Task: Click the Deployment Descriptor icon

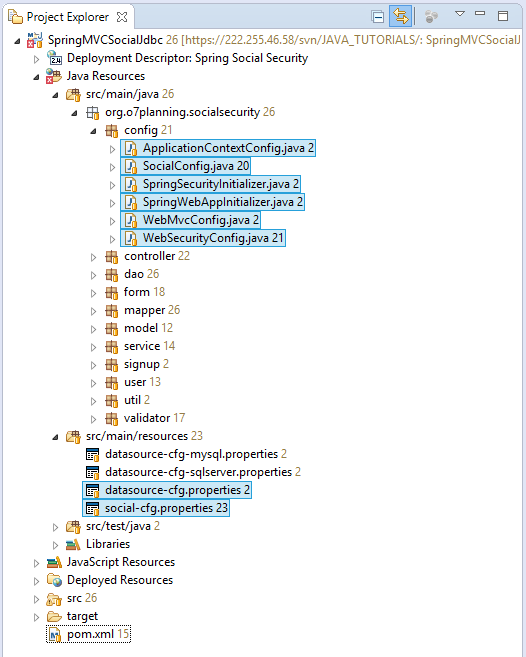Action: (x=54, y=58)
